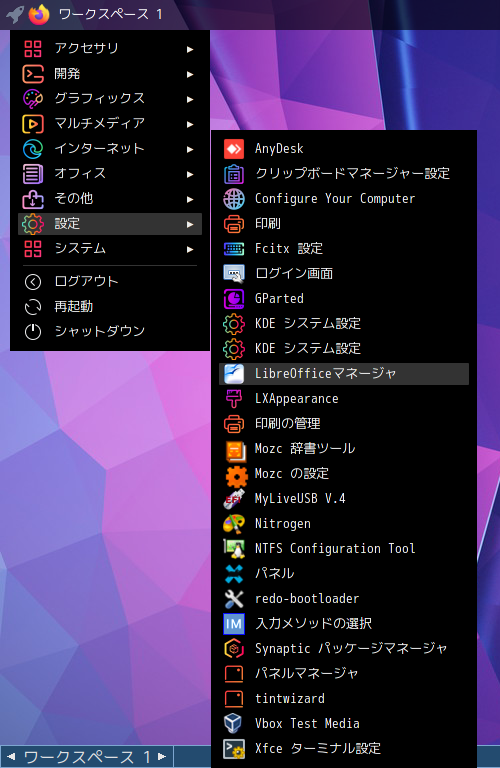Image resolution: width=500 pixels, height=768 pixels.
Task: Click the Configure Your Computer globe icon
Action: [234, 198]
